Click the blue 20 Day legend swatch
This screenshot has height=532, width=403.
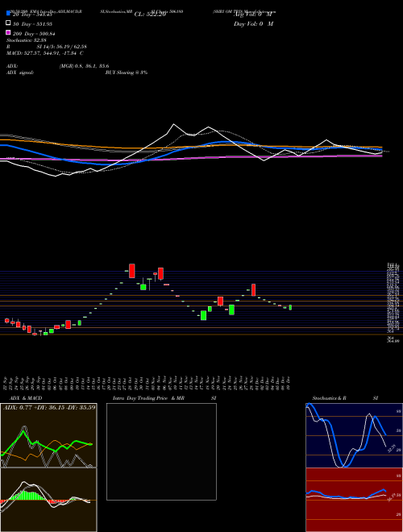(8, 14)
